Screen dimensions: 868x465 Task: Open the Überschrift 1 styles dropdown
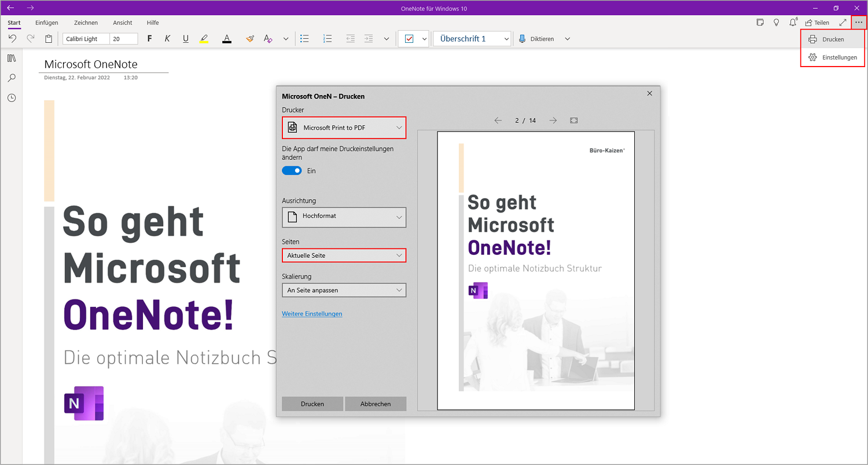(472, 39)
